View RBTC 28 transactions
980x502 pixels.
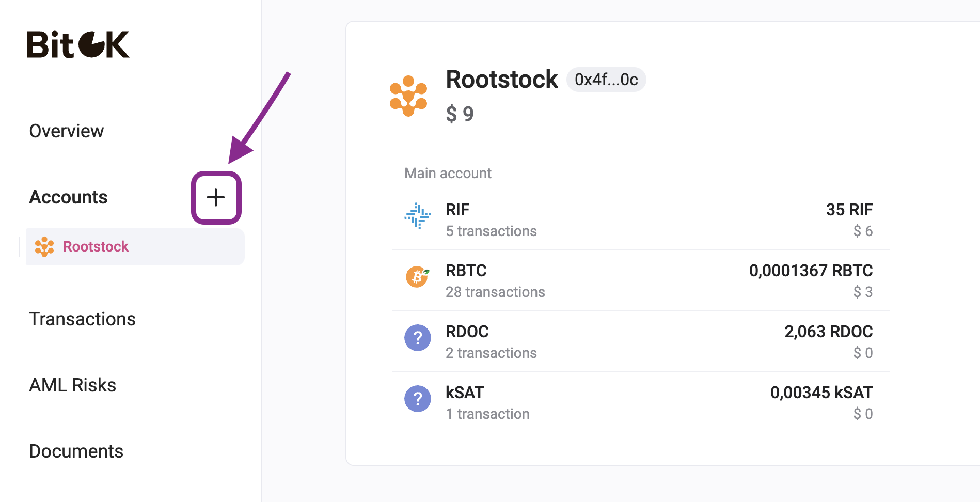(x=495, y=292)
